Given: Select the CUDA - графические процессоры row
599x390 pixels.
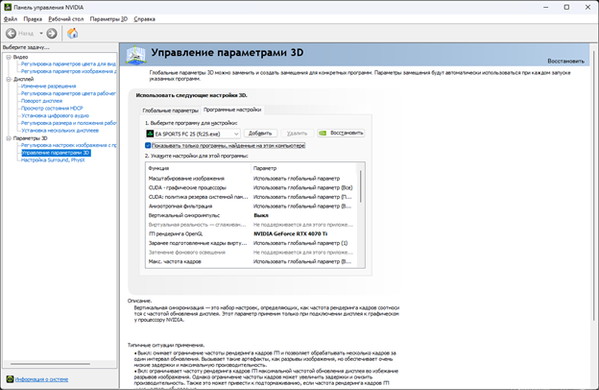Looking at the screenshot, I should point(251,188).
